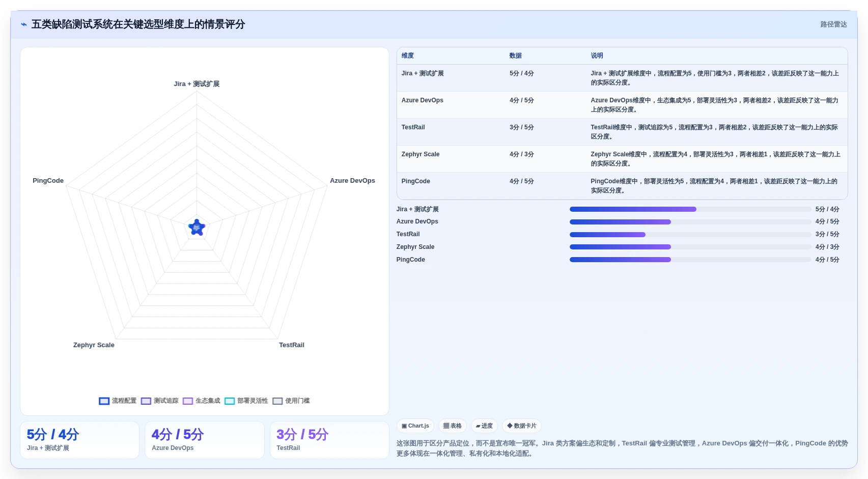This screenshot has width=868, height=479.
Task: Select the Jira + 测试扩展 table row name
Action: [423, 73]
